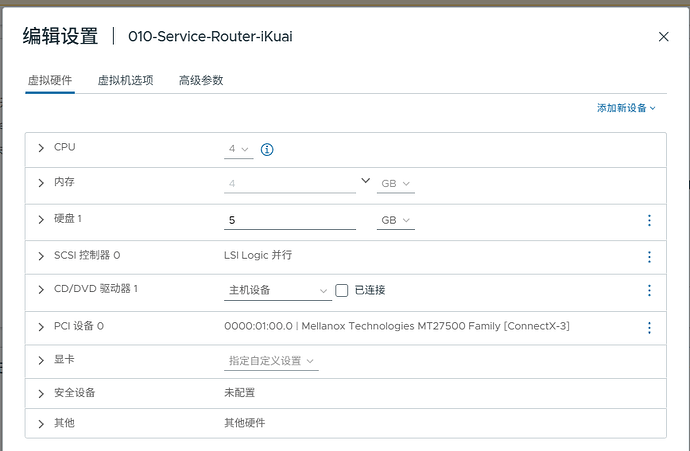Open the 添加新设备 menu

[626, 108]
